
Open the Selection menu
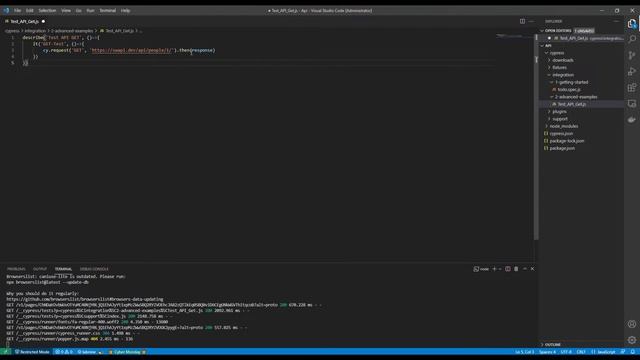[47, 11]
